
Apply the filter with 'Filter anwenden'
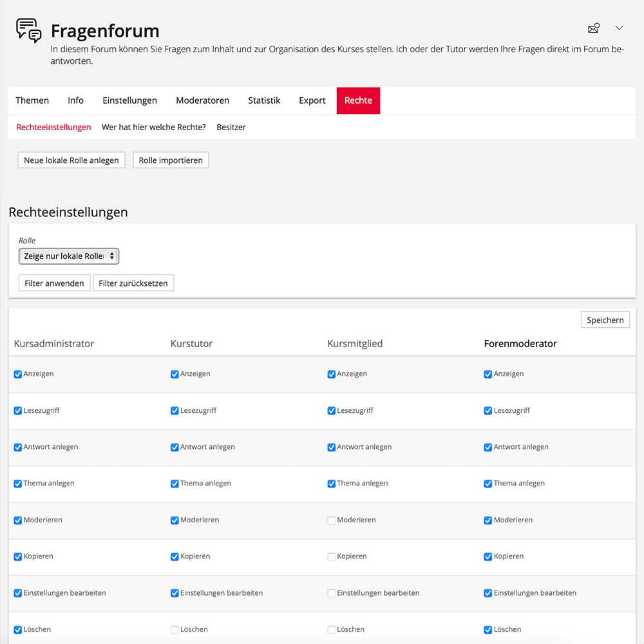pyautogui.click(x=54, y=283)
